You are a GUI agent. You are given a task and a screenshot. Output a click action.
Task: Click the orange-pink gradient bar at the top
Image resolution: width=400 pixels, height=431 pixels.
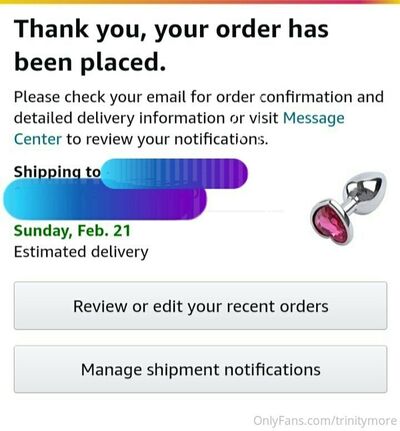pyautogui.click(x=200, y=2)
